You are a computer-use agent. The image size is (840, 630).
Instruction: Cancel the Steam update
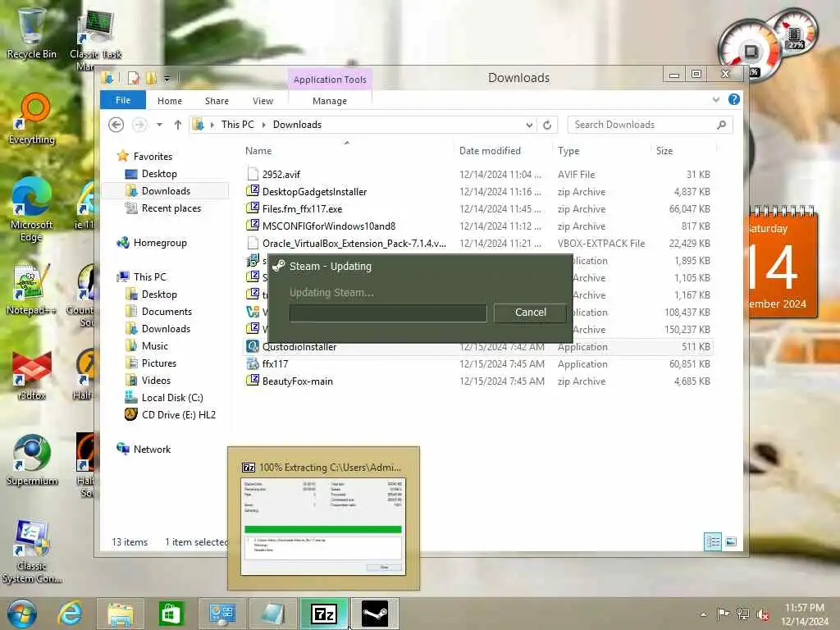point(531,313)
